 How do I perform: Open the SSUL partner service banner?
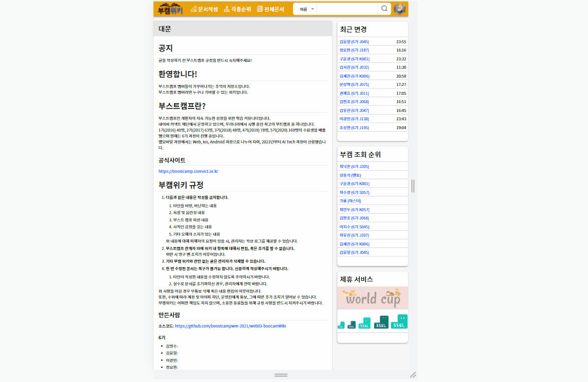pos(372,322)
